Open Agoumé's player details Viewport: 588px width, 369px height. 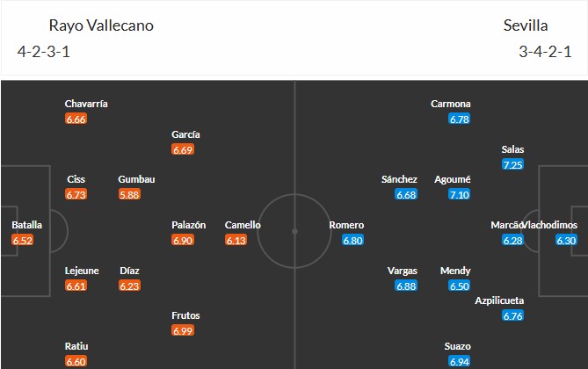click(453, 179)
